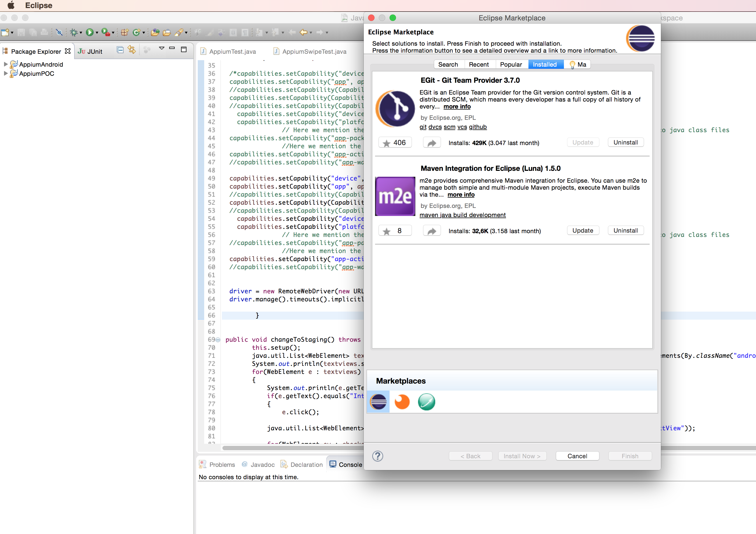
Task: Open the Apple menu
Action: click(x=11, y=5)
